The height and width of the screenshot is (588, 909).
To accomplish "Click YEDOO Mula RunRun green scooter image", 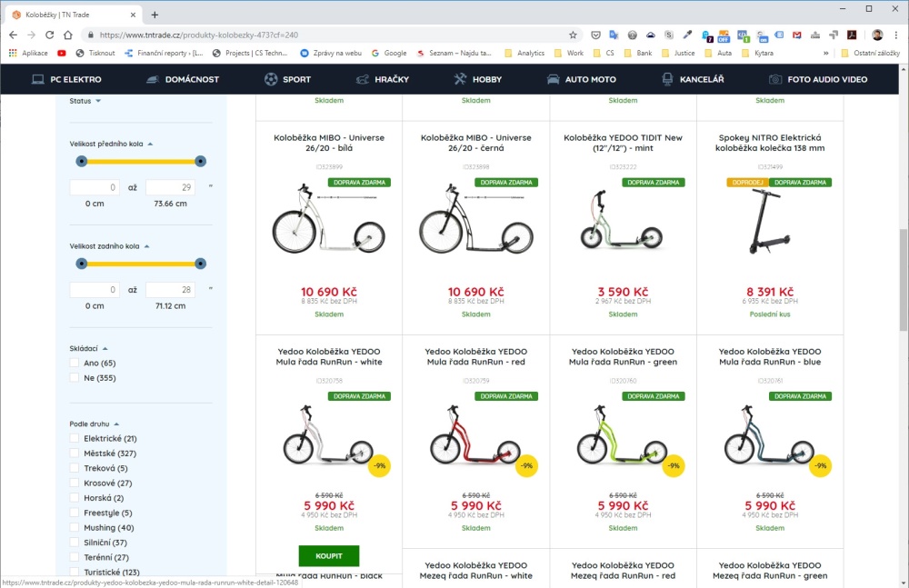I will (624, 436).
